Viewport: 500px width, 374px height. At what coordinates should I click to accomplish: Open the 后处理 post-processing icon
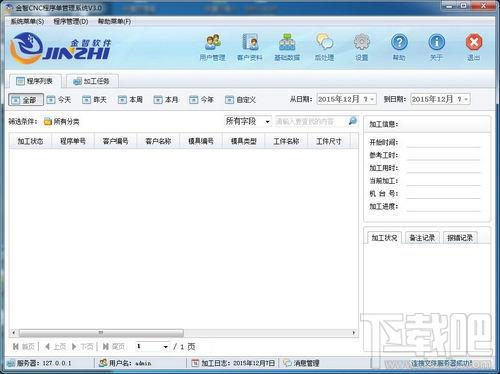coord(324,47)
